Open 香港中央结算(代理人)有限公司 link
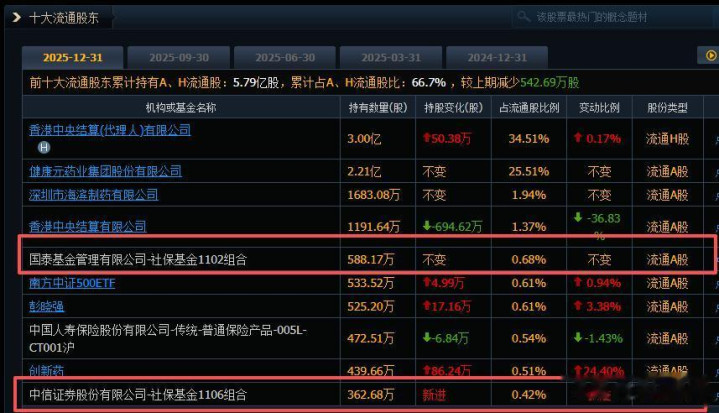This screenshot has height=413, width=719. pyautogui.click(x=110, y=130)
